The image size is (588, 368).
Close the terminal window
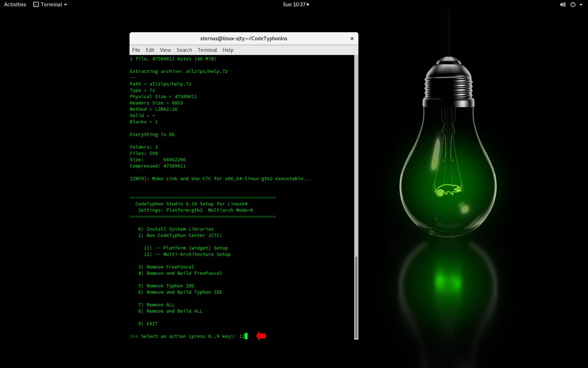pyautogui.click(x=352, y=39)
